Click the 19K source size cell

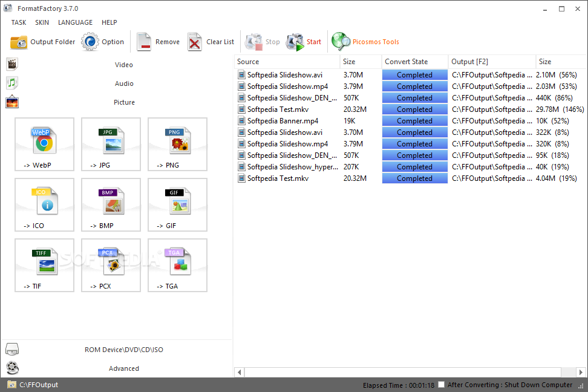[x=349, y=121]
